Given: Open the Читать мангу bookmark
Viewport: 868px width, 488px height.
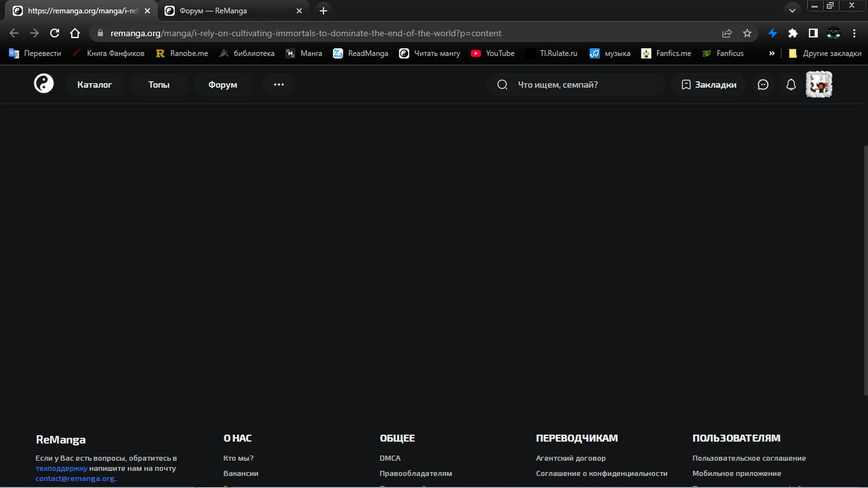Looking at the screenshot, I should point(429,53).
